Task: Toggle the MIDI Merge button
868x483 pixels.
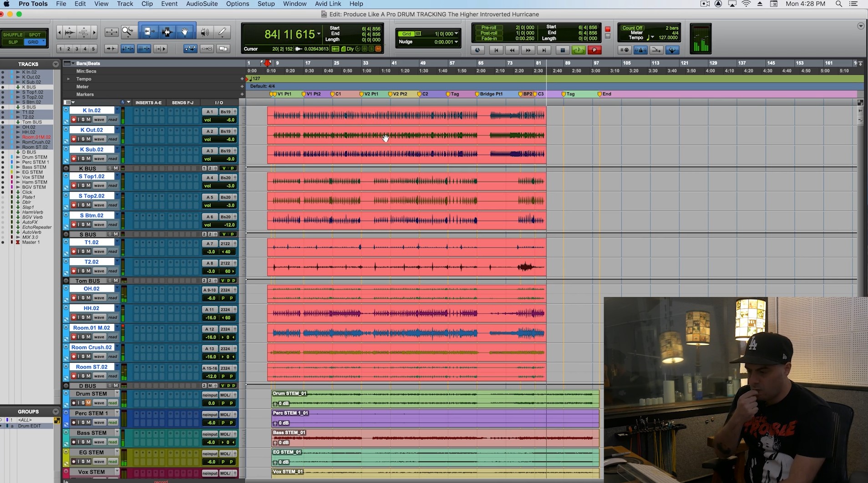Action: (x=656, y=50)
